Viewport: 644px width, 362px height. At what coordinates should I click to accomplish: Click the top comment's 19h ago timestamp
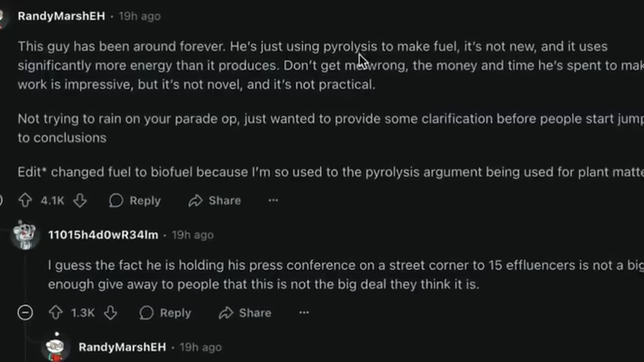[x=139, y=16]
